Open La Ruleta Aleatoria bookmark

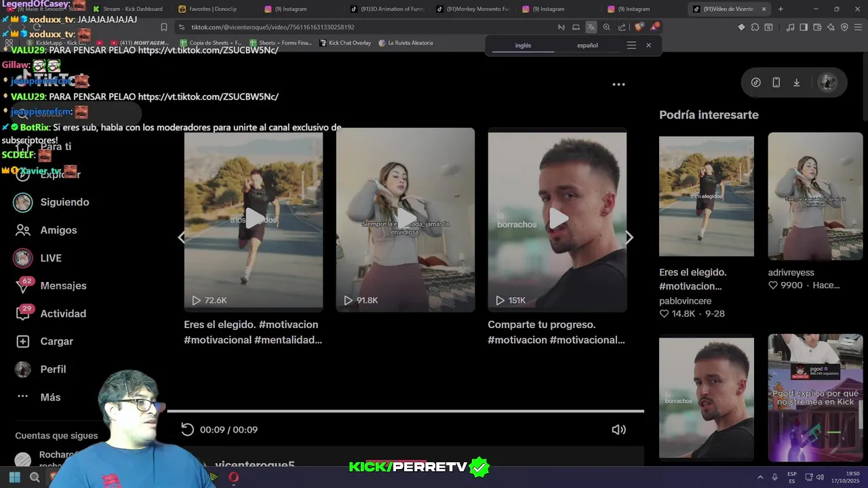[x=406, y=43]
